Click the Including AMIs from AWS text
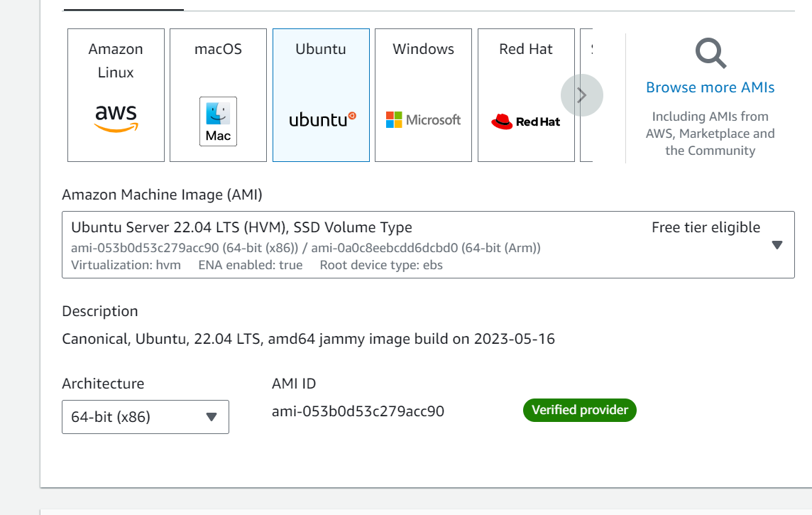Image resolution: width=812 pixels, height=515 pixels. [710, 134]
